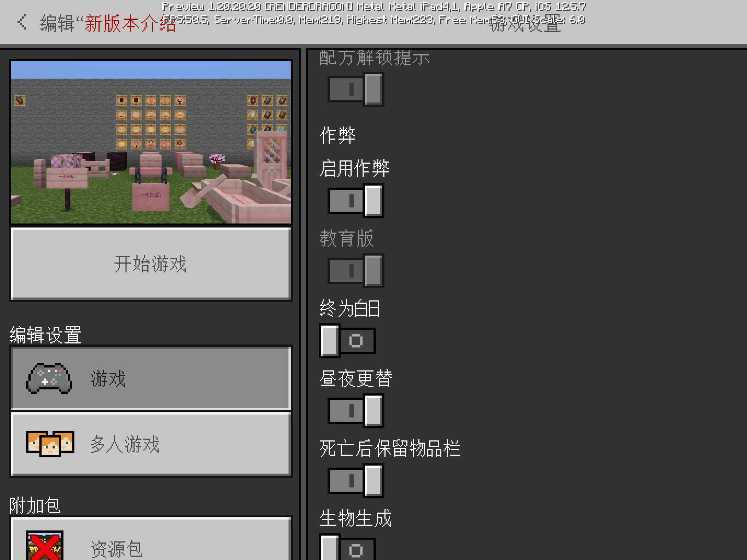
Task: Click the 编辑设置 section label
Action: point(45,335)
